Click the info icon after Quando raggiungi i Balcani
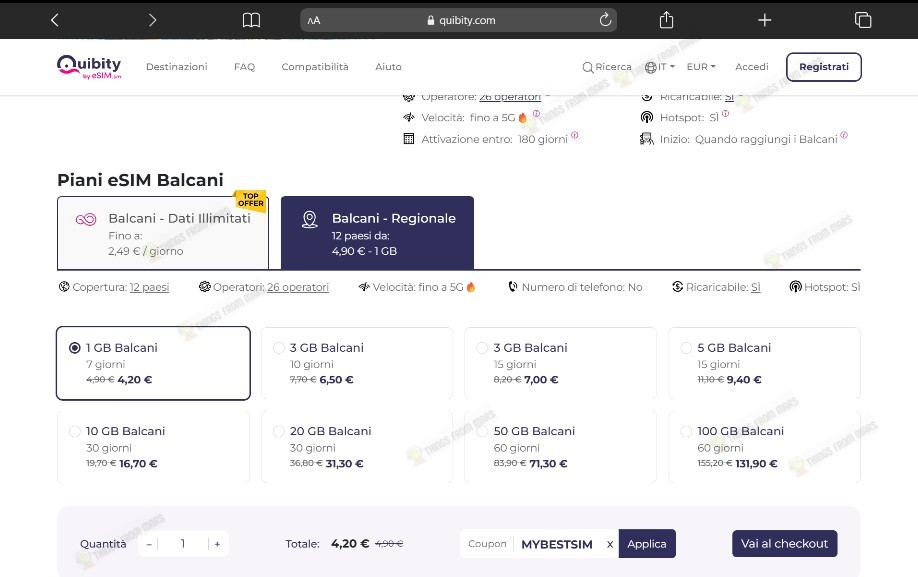 844,135
